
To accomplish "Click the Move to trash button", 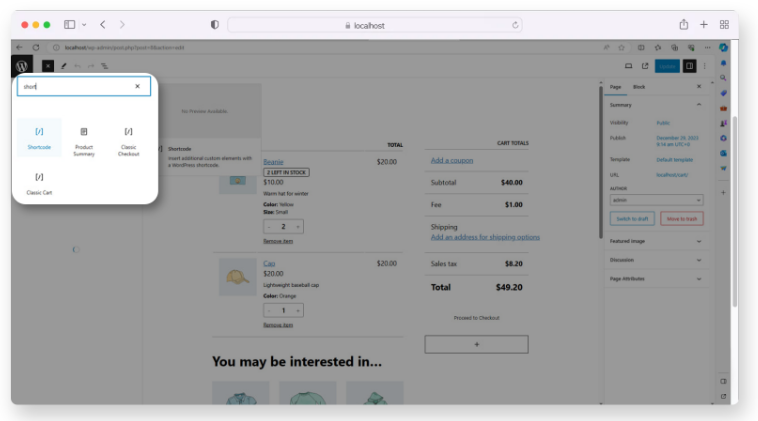I will [680, 218].
